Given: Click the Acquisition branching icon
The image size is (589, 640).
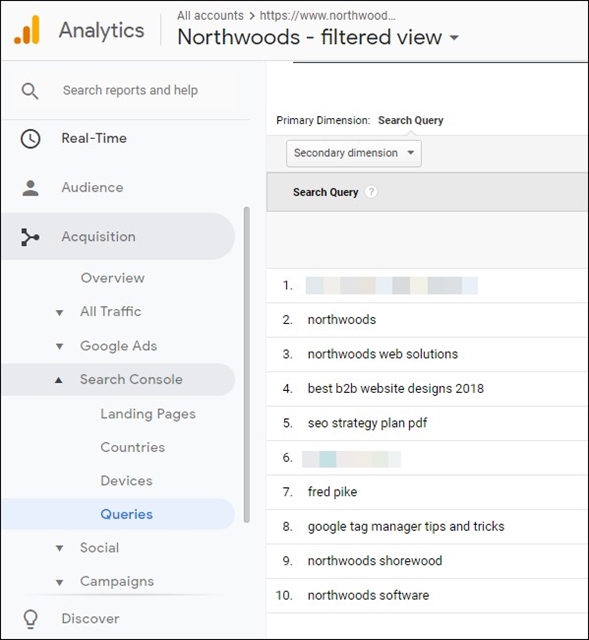Looking at the screenshot, I should [x=30, y=237].
